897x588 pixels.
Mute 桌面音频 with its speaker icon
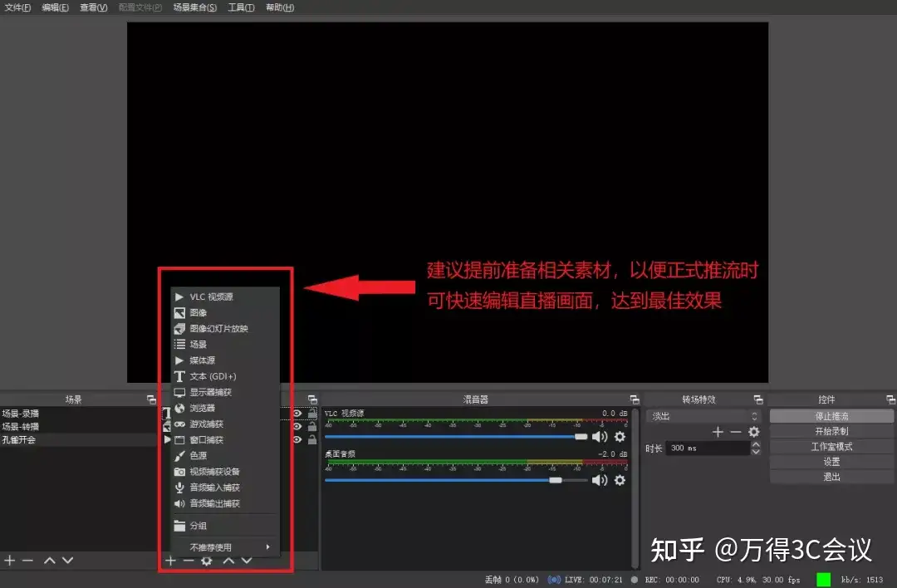pyautogui.click(x=600, y=479)
